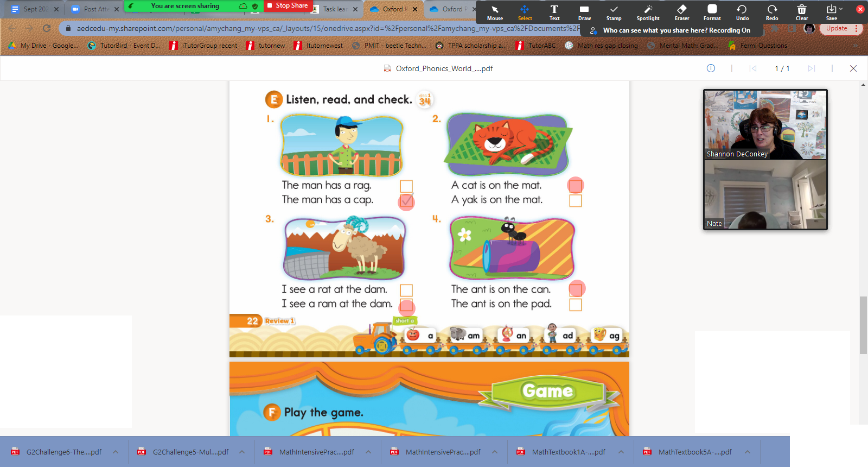The width and height of the screenshot is (868, 467).
Task: Check the box for 'The ant is on the can.'
Action: (x=576, y=290)
